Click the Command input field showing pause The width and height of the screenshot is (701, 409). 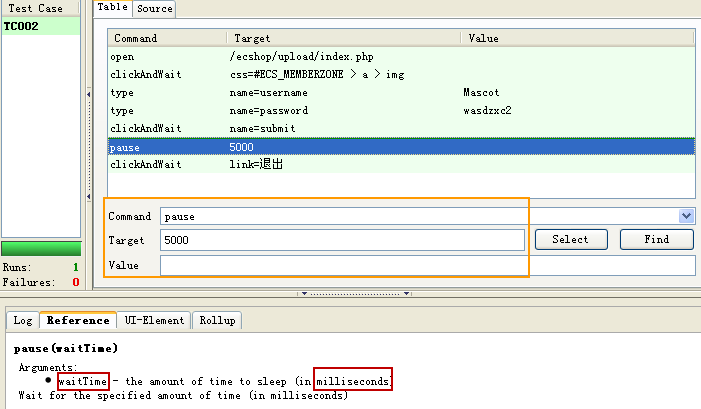420,216
